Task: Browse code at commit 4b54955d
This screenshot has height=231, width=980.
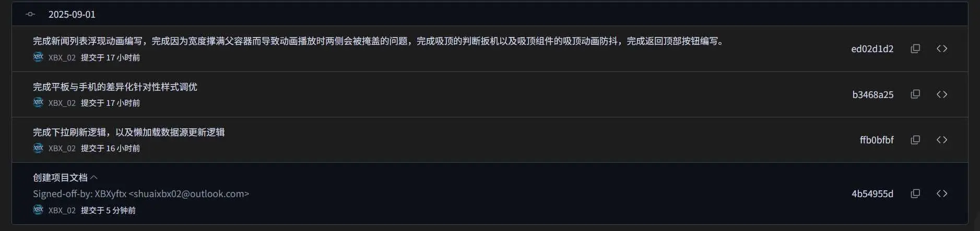Action: click(942, 193)
